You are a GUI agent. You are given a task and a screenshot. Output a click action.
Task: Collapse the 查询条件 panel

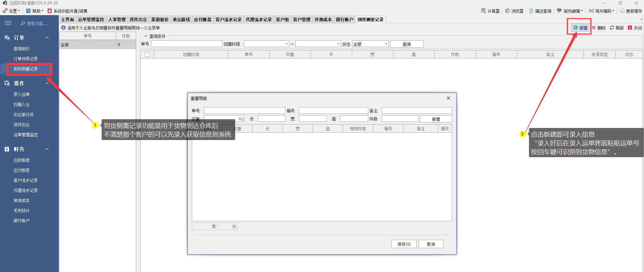click(146, 36)
